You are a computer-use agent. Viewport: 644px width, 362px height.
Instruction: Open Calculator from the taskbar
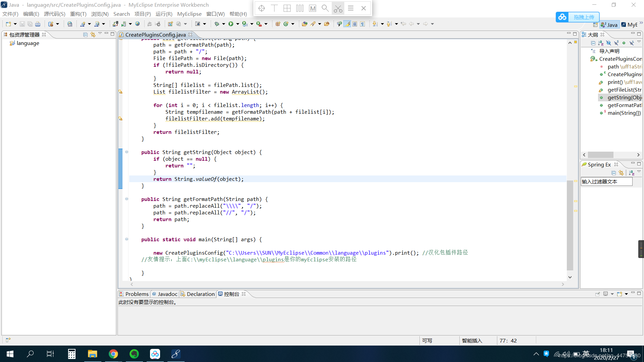click(71, 354)
